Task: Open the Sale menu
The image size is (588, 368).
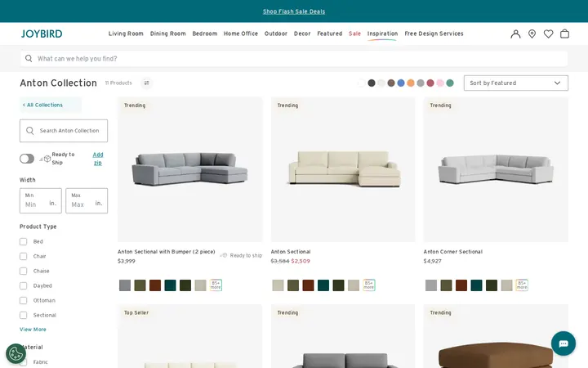Action: click(354, 34)
